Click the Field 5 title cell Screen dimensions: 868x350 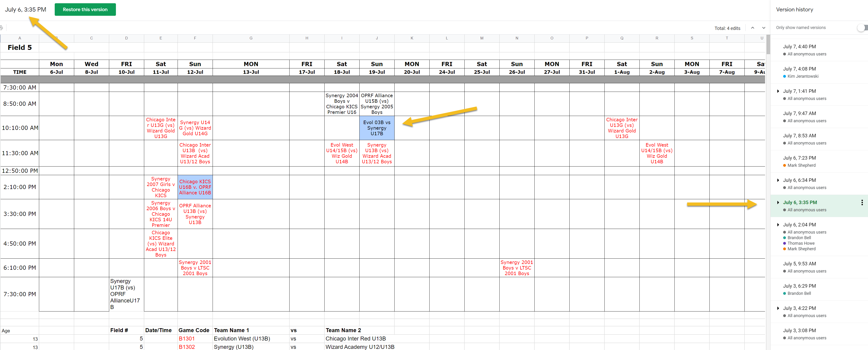(x=19, y=48)
